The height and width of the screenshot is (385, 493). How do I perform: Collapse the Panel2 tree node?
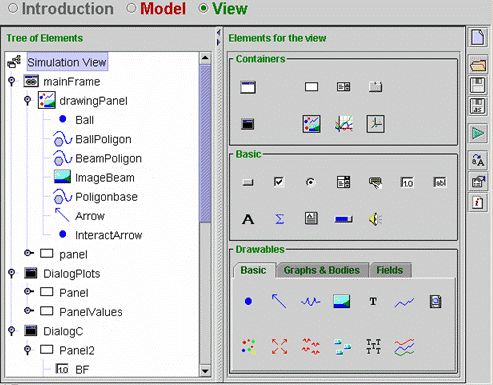[28, 350]
